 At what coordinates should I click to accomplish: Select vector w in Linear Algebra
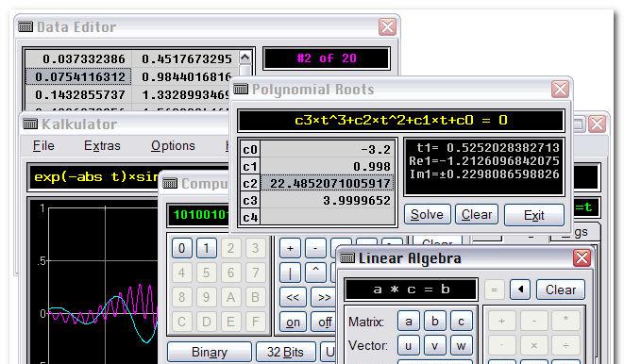click(x=461, y=345)
